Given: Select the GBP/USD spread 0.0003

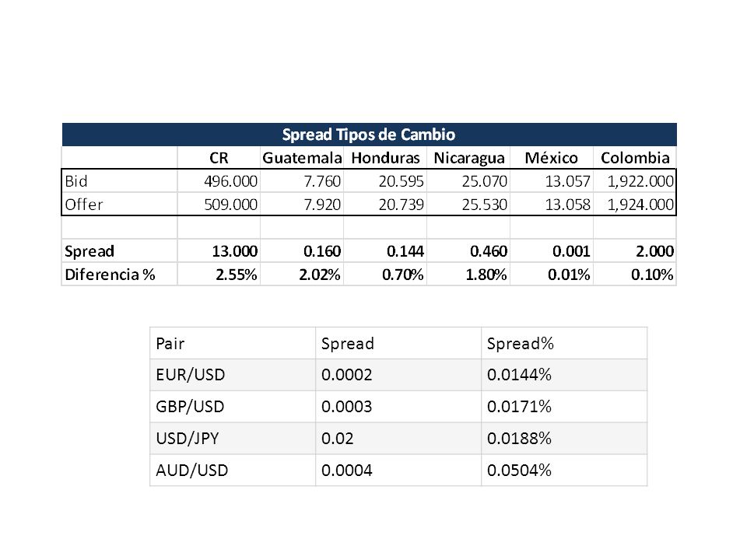Looking at the screenshot, I should pos(346,407).
